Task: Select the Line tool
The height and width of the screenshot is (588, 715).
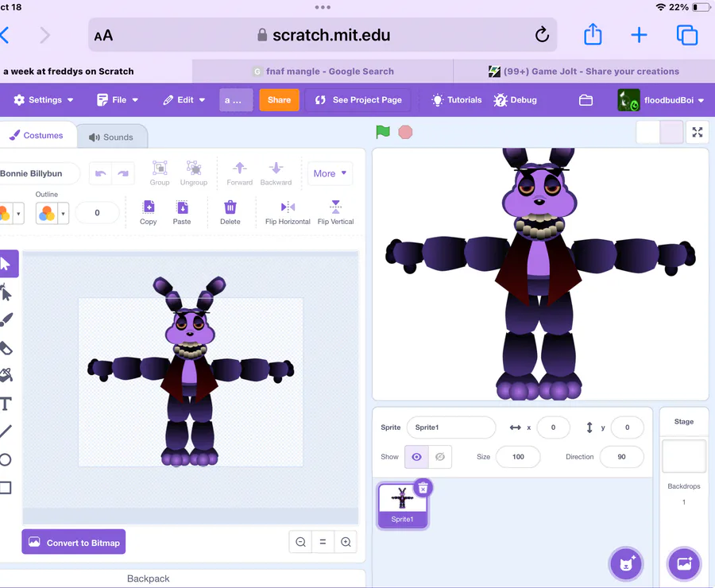Action: tap(6, 431)
